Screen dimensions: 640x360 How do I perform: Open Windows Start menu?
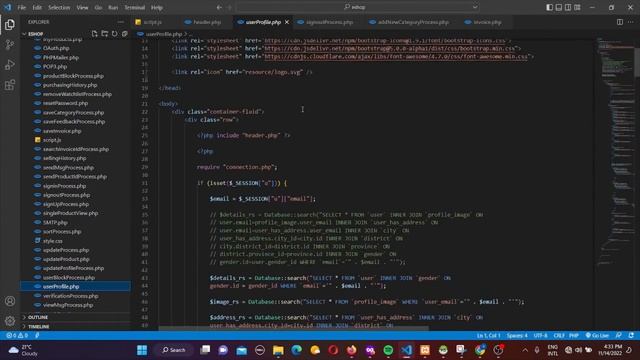pos(142,350)
